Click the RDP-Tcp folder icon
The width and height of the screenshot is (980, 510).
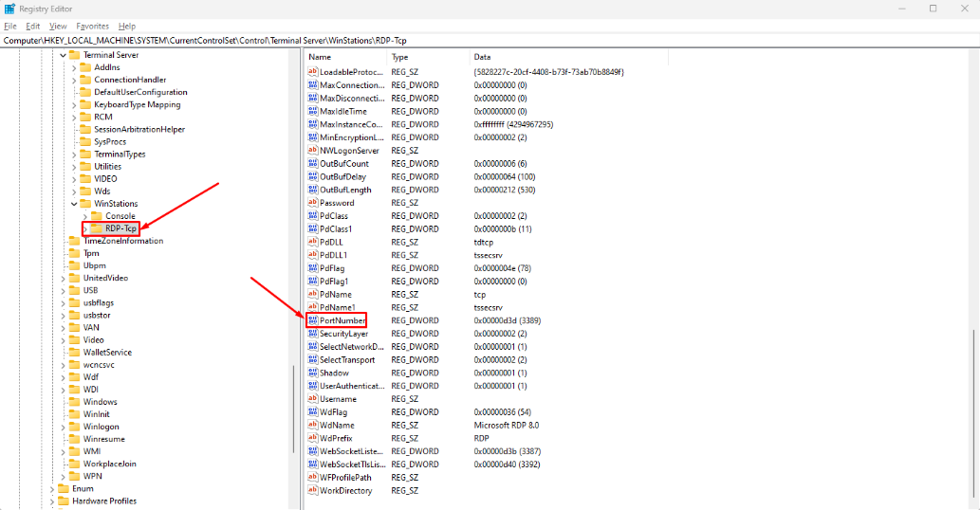[97, 228]
